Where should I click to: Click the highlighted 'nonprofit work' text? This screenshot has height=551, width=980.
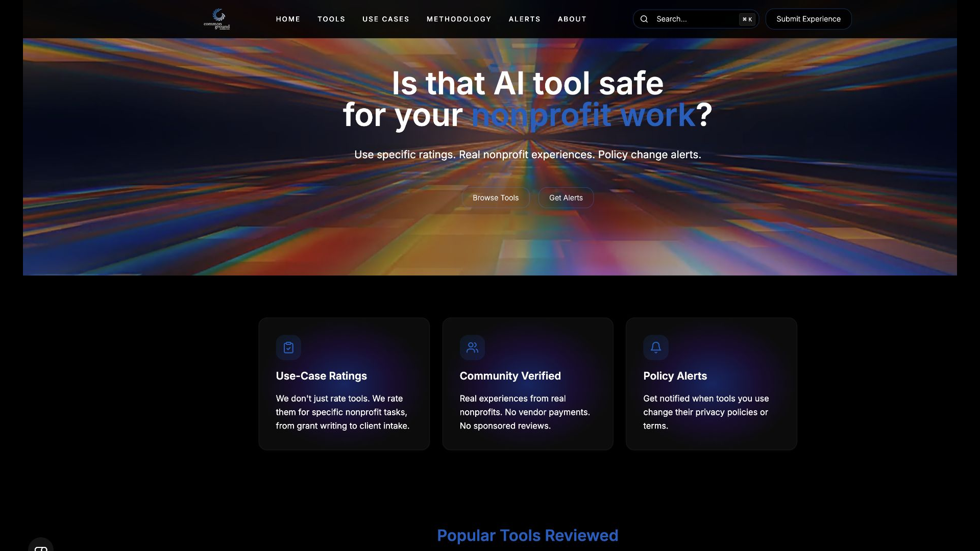click(x=583, y=115)
